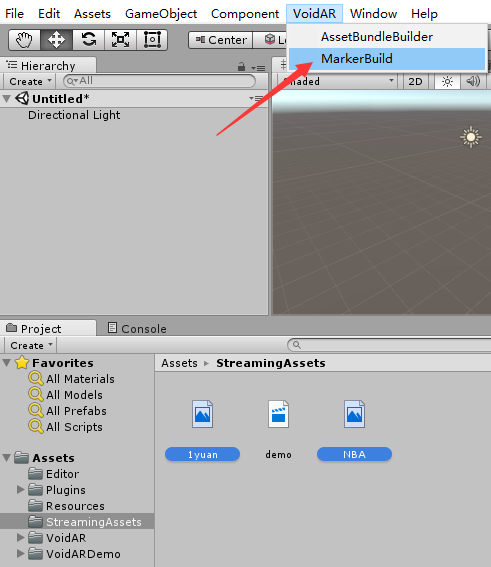The height and width of the screenshot is (567, 491).
Task: Open the Shaded draw mode dropdown
Action: point(337,82)
